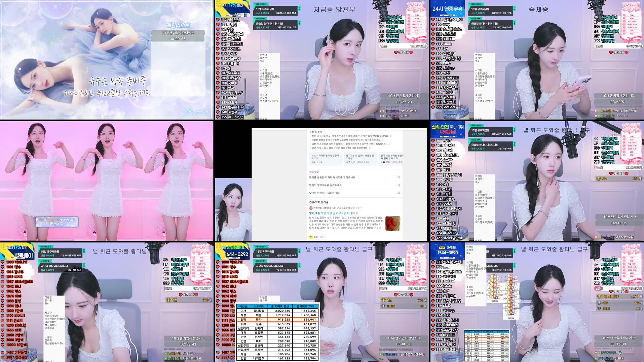Select the 관련 질문 section header
644x362 pixels.
(x=314, y=171)
